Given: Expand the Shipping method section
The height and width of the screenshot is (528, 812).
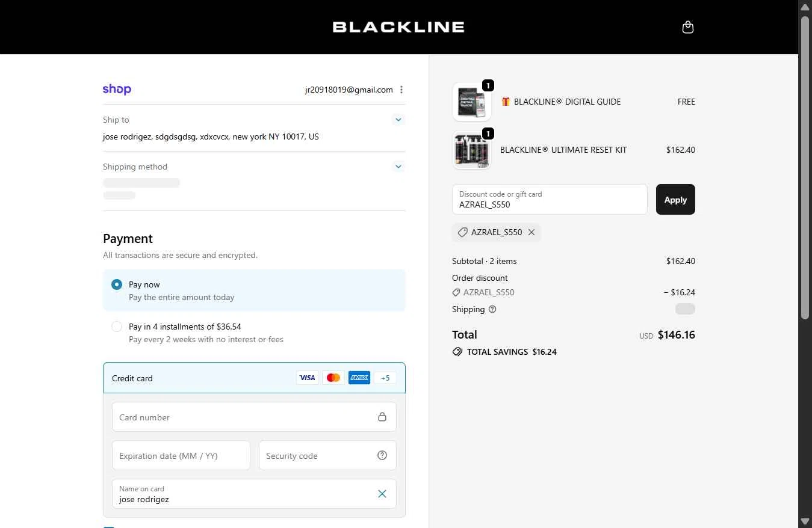Looking at the screenshot, I should tap(398, 167).
